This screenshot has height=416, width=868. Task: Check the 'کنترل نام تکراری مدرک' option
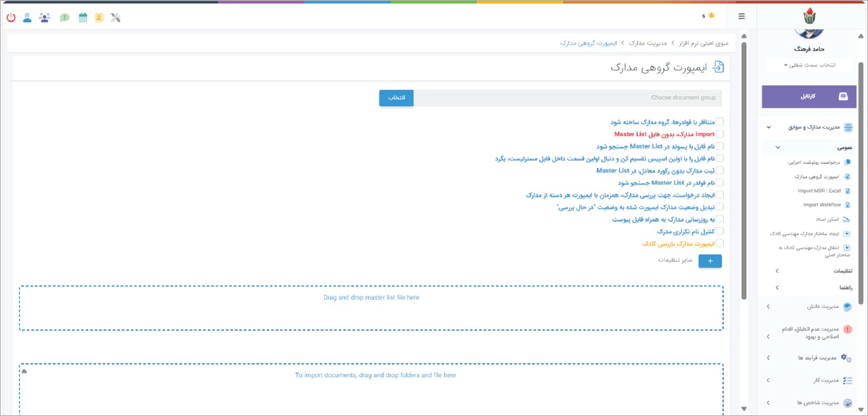720,231
